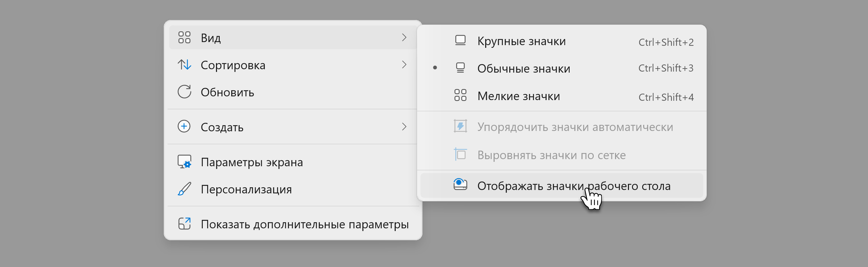Open Персонализация menu entry
The image size is (868, 267).
click(x=293, y=189)
